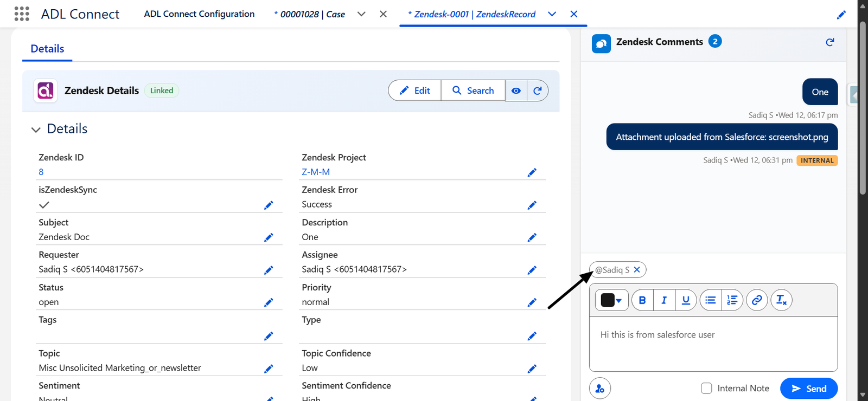Insert a link in the comment
868x401 pixels.
coord(757,300)
